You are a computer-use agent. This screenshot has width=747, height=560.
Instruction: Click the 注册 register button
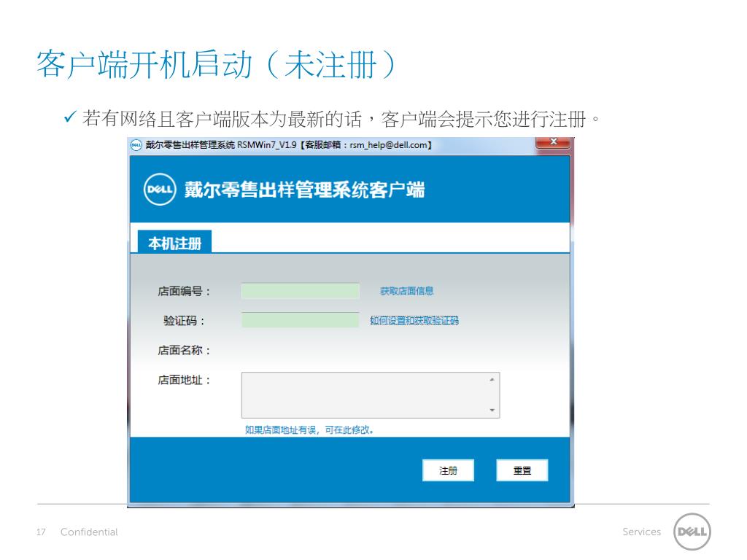pyautogui.click(x=448, y=470)
